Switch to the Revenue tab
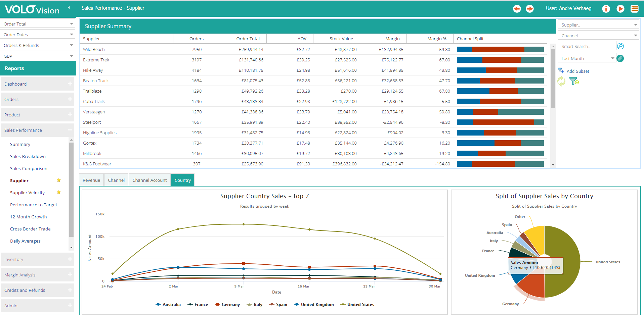Viewport: 644px width, 315px height. tap(91, 180)
